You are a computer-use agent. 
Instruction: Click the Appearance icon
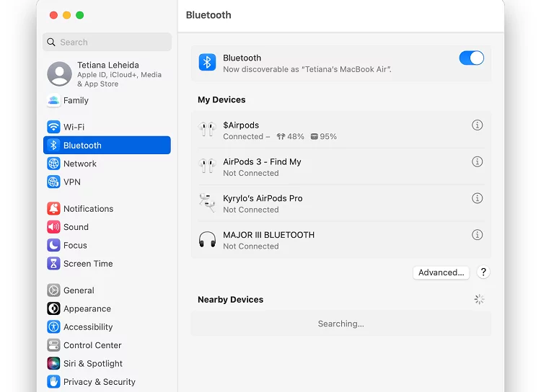pos(53,308)
